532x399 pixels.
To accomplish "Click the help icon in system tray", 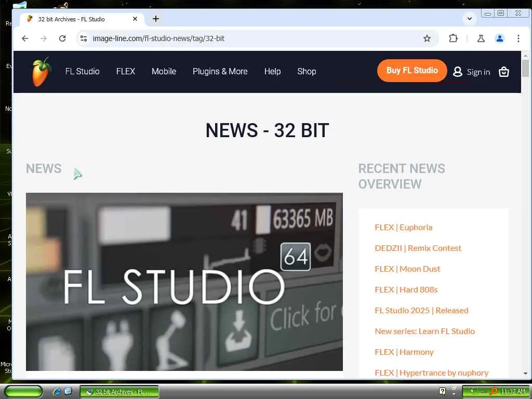I will point(442,391).
